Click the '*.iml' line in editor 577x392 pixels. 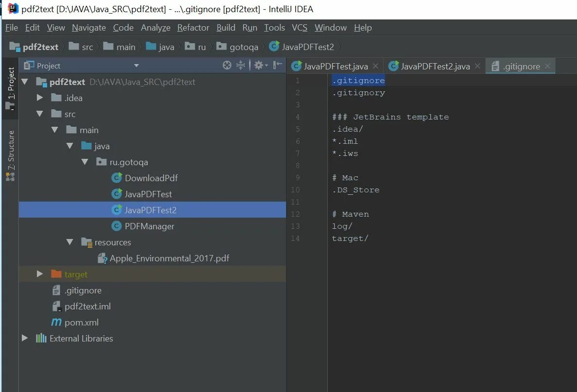point(345,141)
